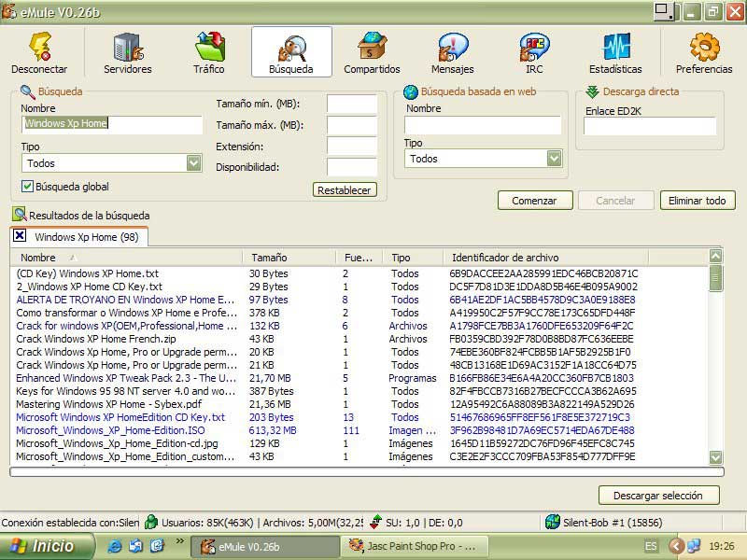Sort by Identificador de archivo column
The height and width of the screenshot is (560, 747).
tap(546, 258)
